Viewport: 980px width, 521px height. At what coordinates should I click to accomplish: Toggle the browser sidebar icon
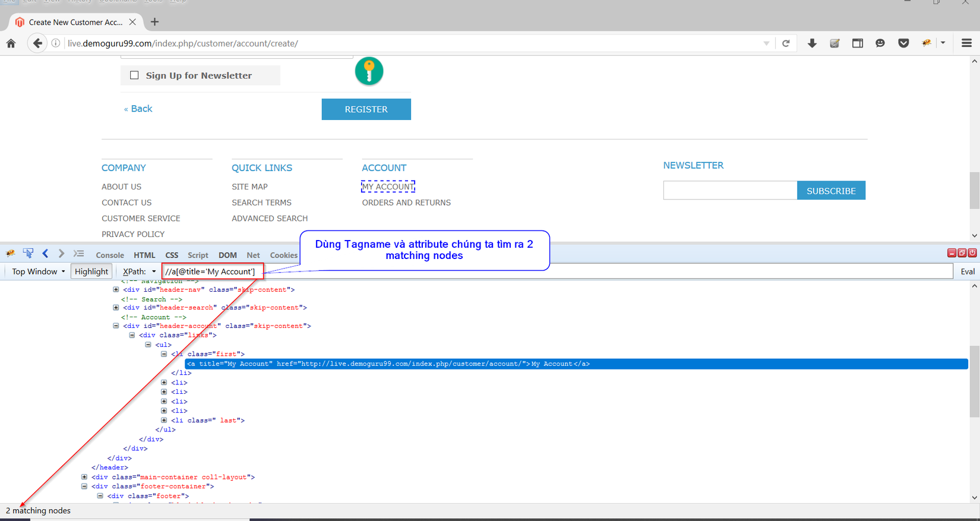click(x=858, y=43)
